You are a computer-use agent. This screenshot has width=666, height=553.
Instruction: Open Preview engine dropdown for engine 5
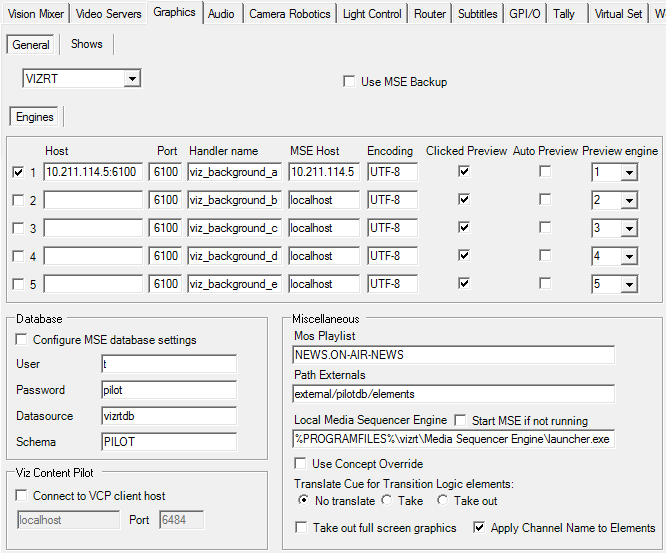click(x=629, y=285)
